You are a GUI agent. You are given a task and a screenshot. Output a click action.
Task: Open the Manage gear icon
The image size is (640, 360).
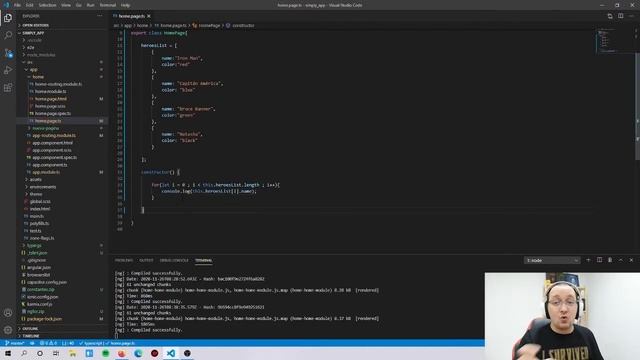(8, 330)
